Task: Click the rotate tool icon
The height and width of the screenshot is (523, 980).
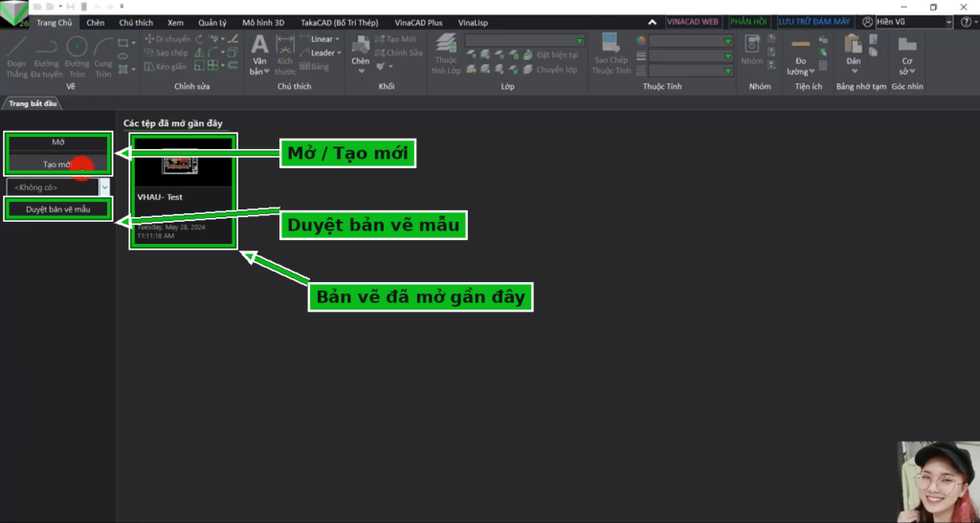Action: pyautogui.click(x=199, y=38)
